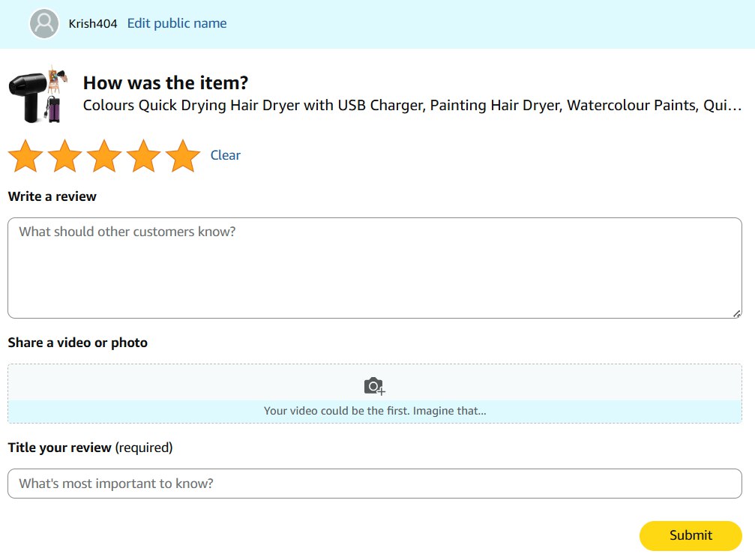This screenshot has width=755, height=560.
Task: Open the Edit public name link
Action: 177,23
